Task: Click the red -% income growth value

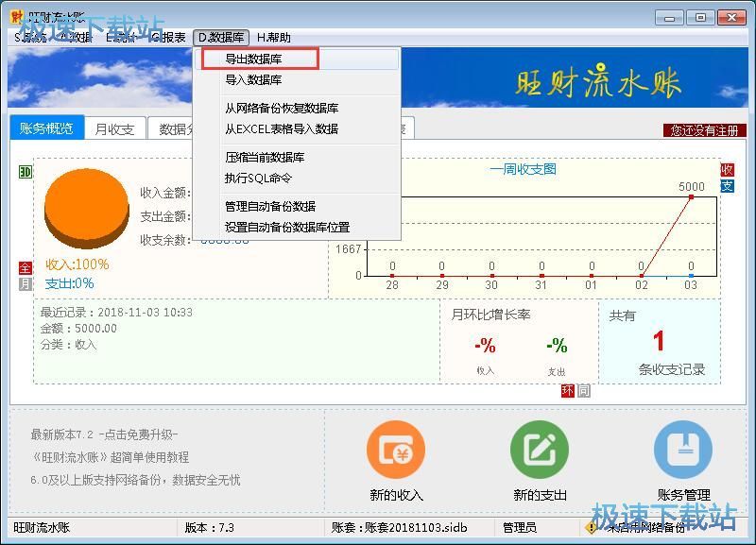Action: (485, 346)
